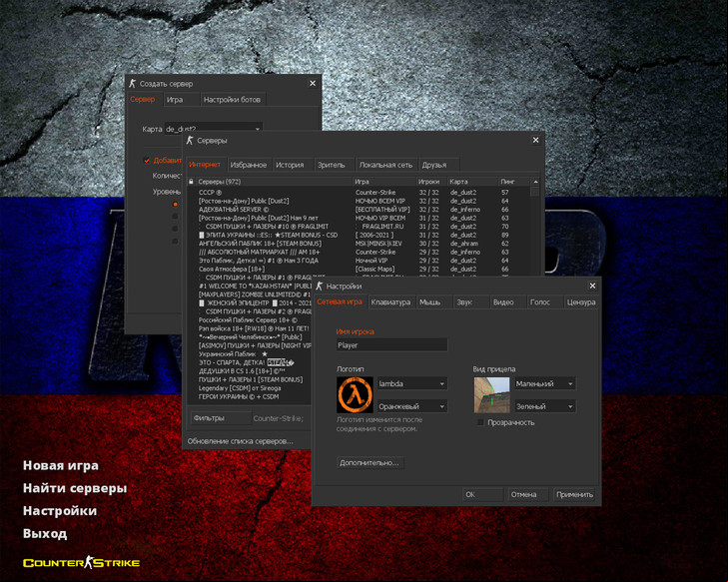Sort by the Игра column header
The image size is (728, 582).
(383, 182)
